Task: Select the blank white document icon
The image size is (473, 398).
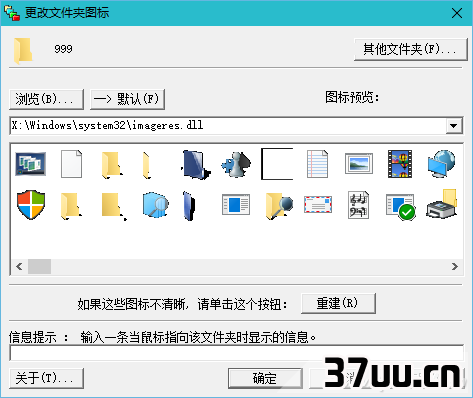Action: [x=71, y=164]
